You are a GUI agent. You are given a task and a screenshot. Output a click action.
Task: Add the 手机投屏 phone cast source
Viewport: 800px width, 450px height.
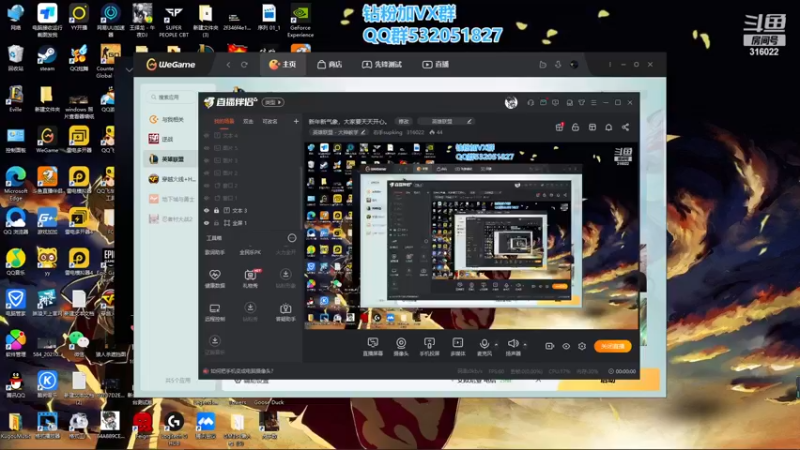pos(429,346)
